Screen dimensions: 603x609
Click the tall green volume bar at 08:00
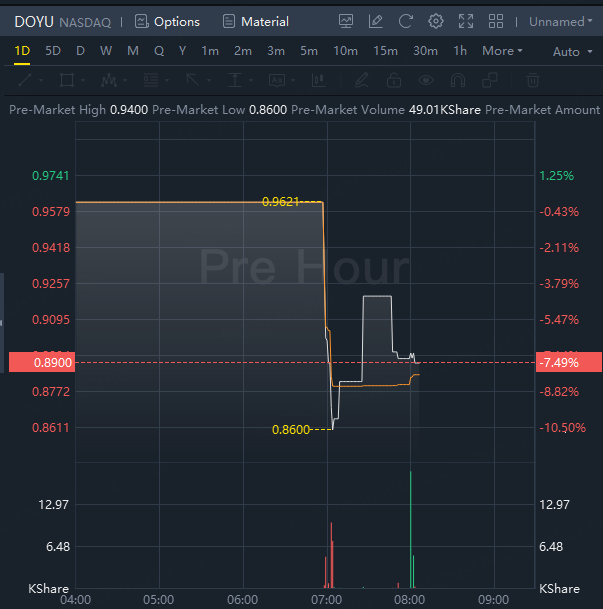pos(411,529)
